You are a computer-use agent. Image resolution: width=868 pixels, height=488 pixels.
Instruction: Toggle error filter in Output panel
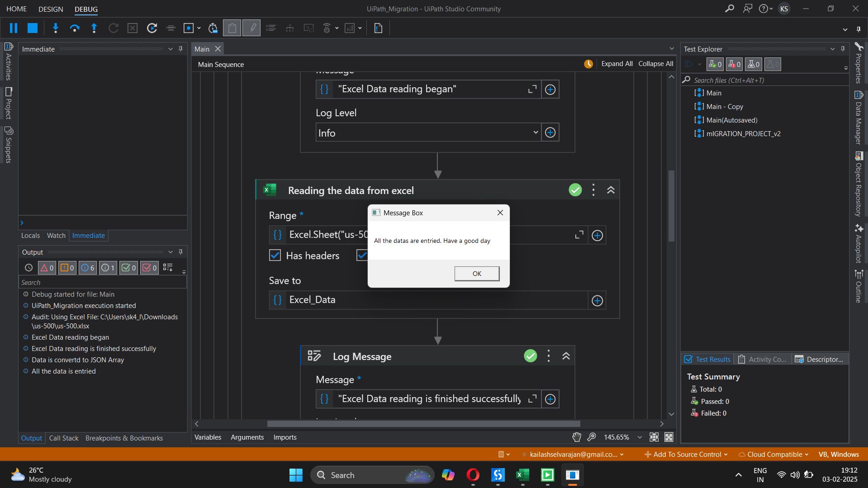(x=47, y=268)
